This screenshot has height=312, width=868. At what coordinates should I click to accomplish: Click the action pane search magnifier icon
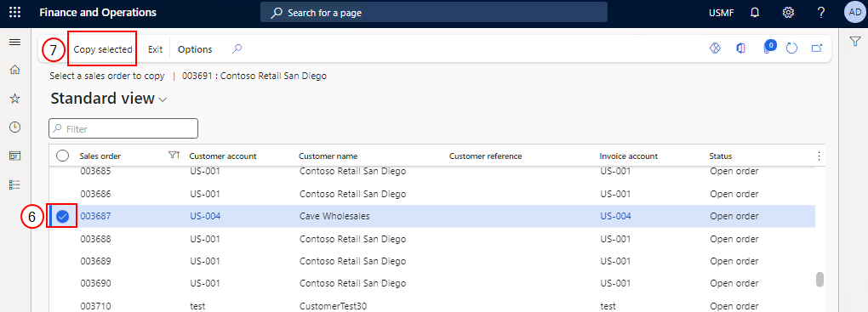(237, 48)
